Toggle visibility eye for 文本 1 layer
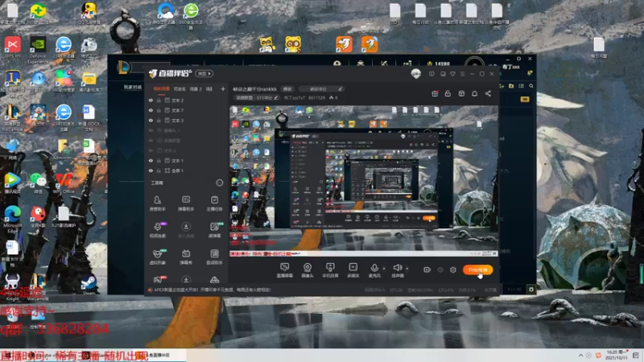The width and height of the screenshot is (644, 362). pyautogui.click(x=151, y=160)
